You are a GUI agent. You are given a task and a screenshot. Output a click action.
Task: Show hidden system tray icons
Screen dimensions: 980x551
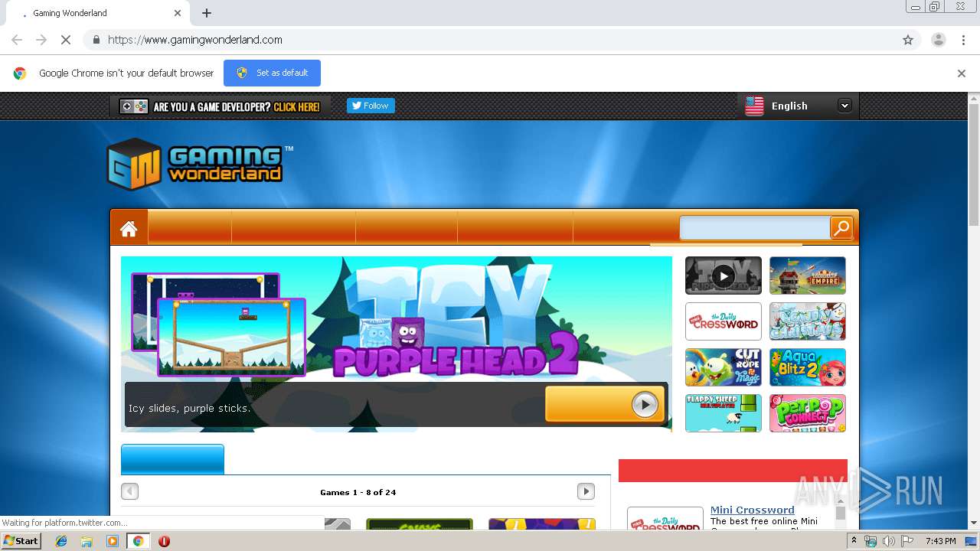pyautogui.click(x=854, y=541)
